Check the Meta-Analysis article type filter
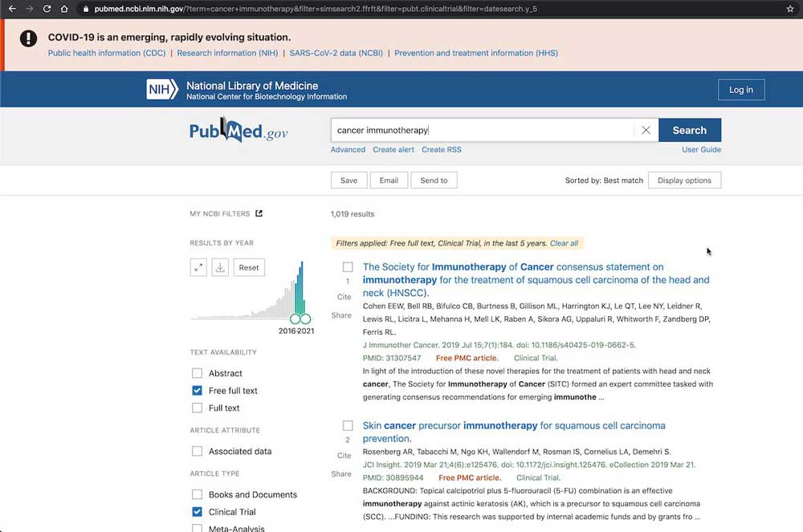The width and height of the screenshot is (803, 532). [x=196, y=528]
